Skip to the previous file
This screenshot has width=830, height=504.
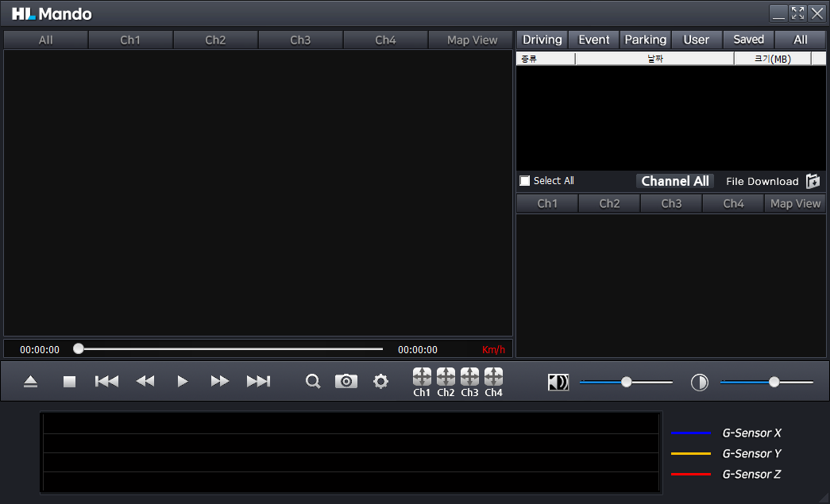[106, 382]
